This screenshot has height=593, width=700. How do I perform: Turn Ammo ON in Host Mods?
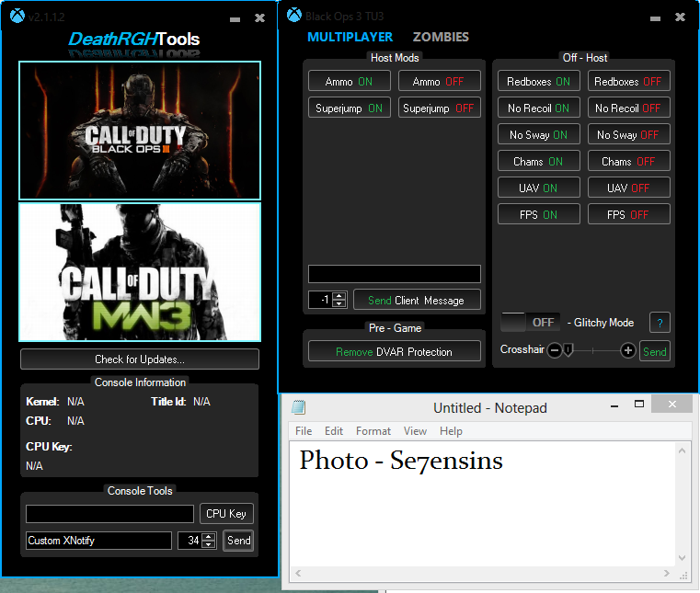point(350,81)
